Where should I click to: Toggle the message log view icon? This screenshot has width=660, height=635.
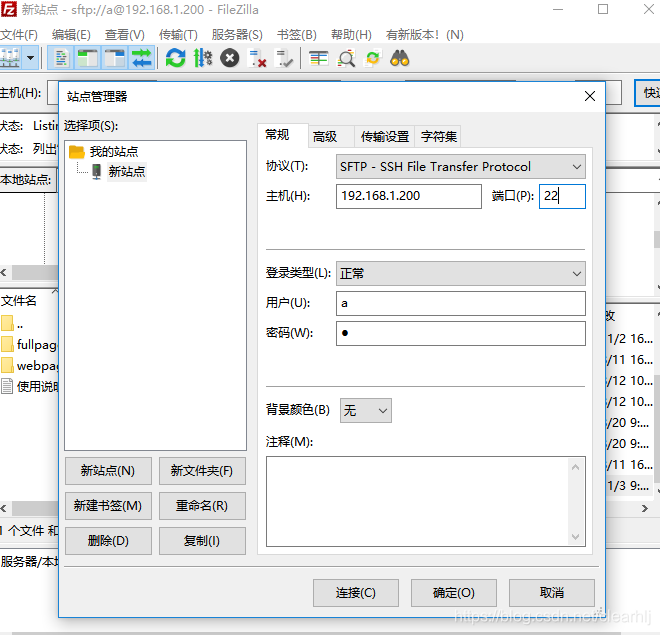pos(61,58)
